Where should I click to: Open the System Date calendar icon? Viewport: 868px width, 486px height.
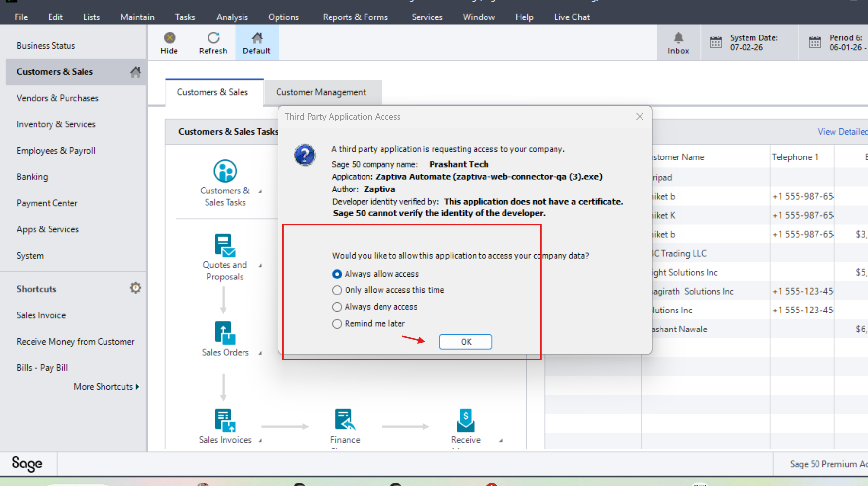(716, 42)
